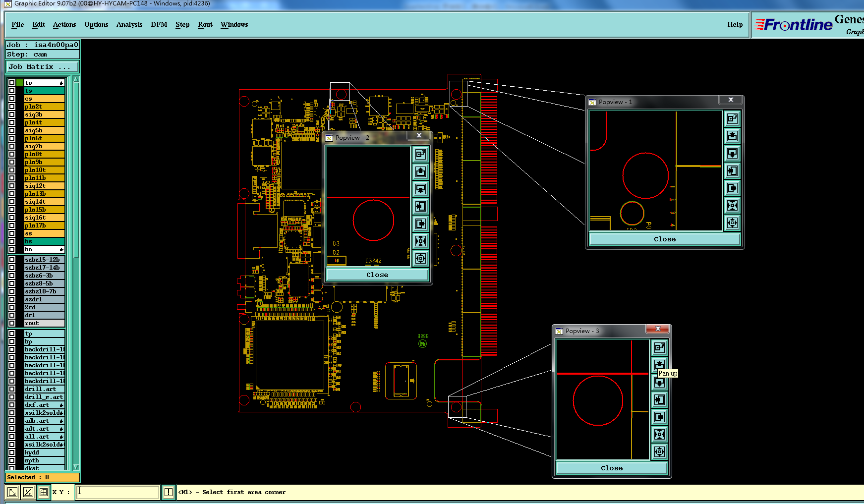The width and height of the screenshot is (864, 504).
Task: Toggle the checkbox for layer bo
Action: coord(12,249)
